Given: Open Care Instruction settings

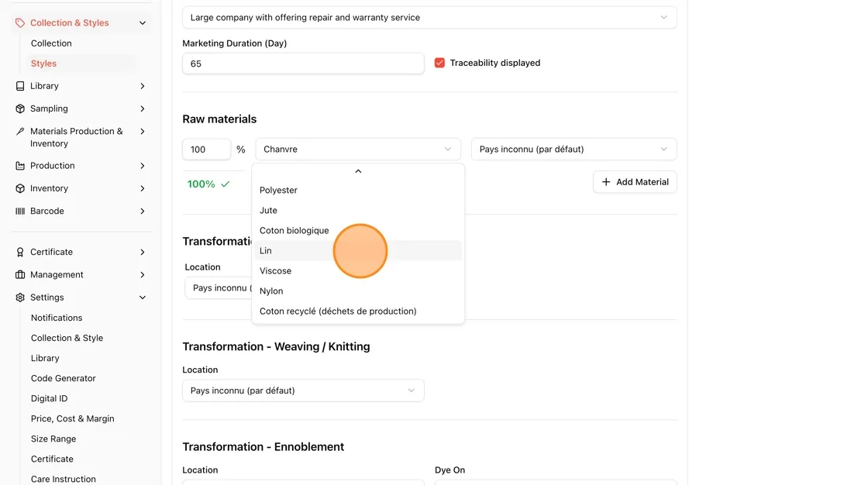Looking at the screenshot, I should click(63, 479).
